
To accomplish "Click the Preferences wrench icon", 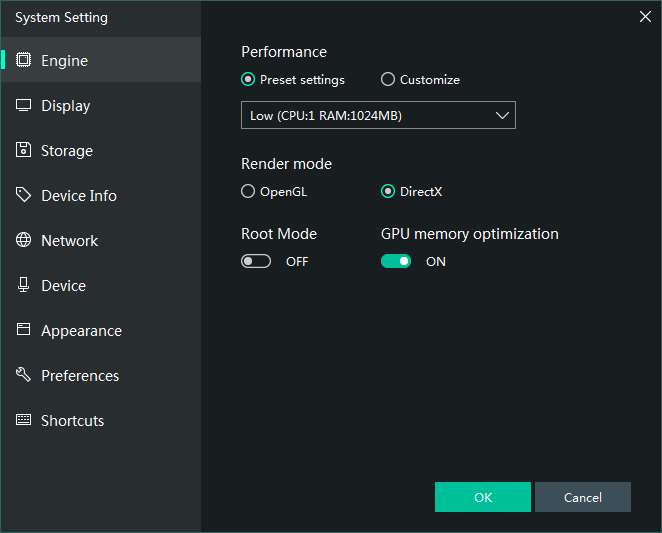I will point(23,375).
